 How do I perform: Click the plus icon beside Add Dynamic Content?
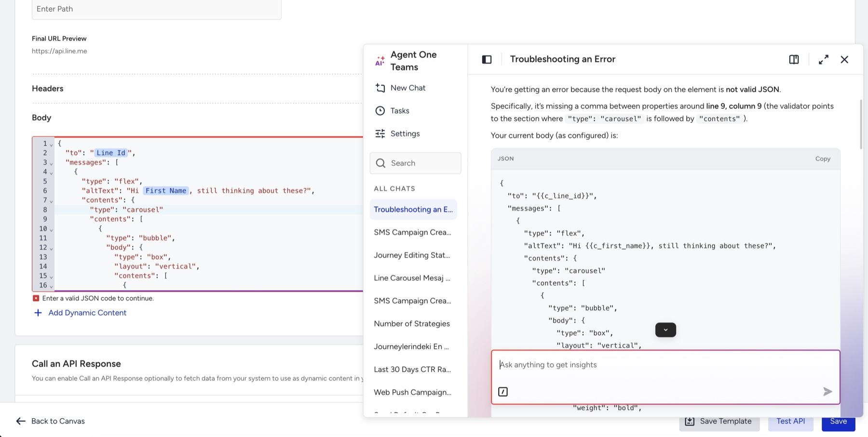point(38,313)
